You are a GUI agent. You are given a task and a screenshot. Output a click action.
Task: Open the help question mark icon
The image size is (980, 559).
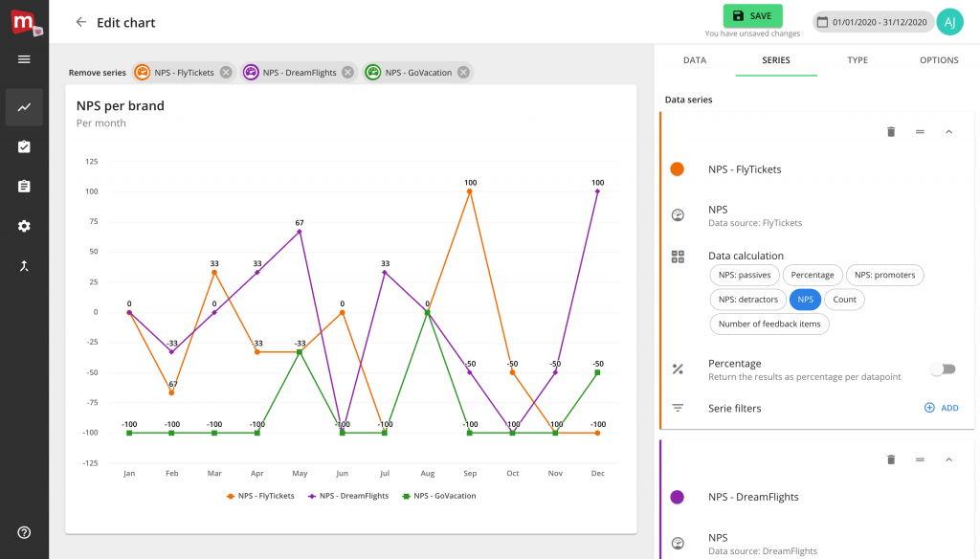24,533
